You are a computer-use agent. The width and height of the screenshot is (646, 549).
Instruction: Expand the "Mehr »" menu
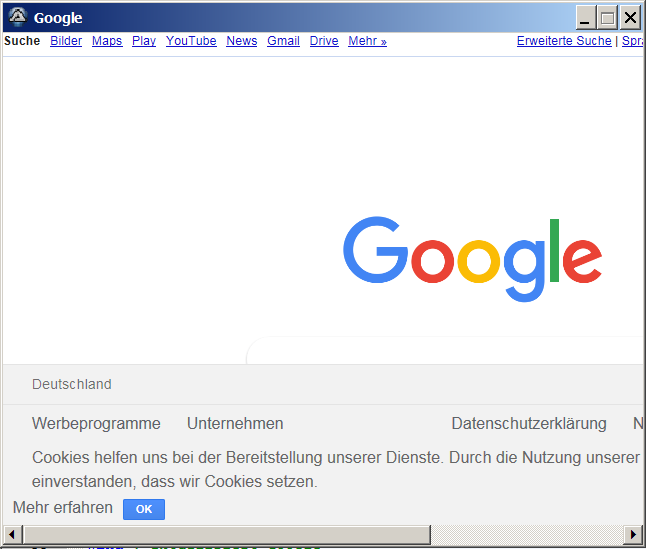tap(367, 41)
